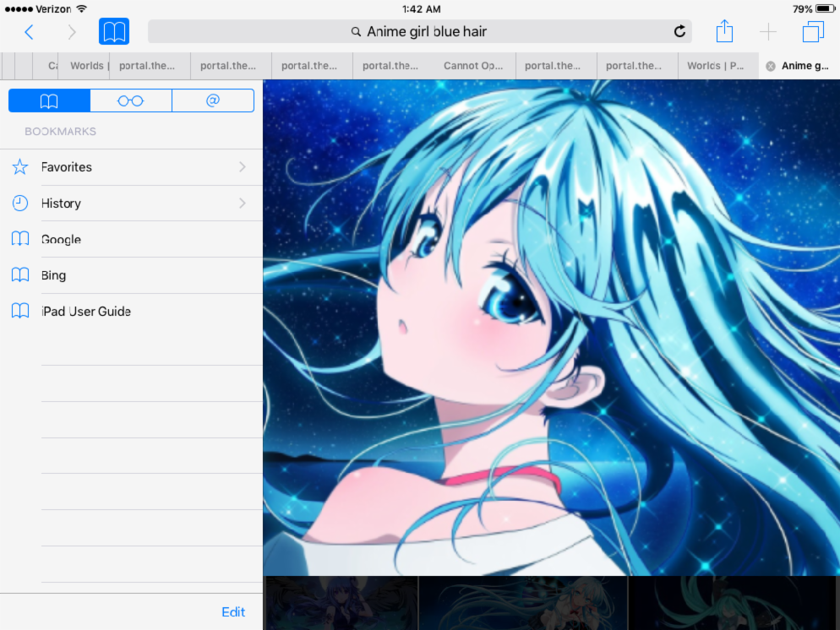840x630 pixels.
Task: Tap the green-haired thumbnail at bottom right
Action: pyautogui.click(x=734, y=603)
